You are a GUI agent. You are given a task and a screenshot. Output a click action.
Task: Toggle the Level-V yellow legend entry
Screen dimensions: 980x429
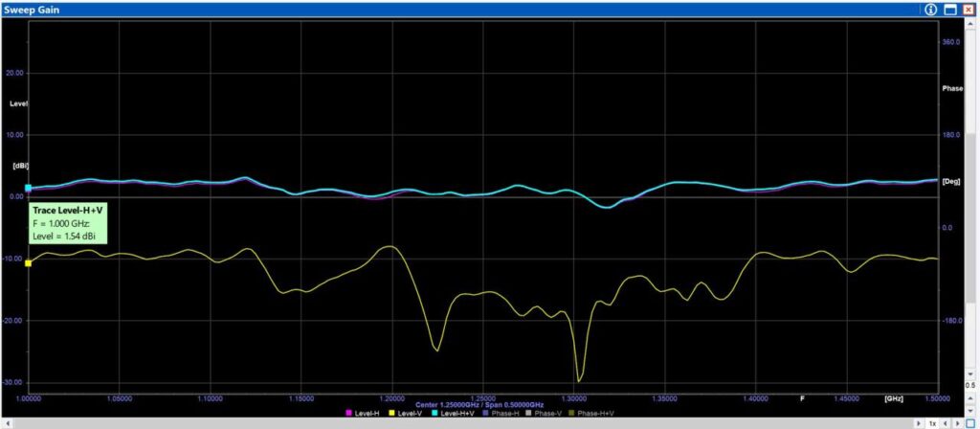(405, 414)
